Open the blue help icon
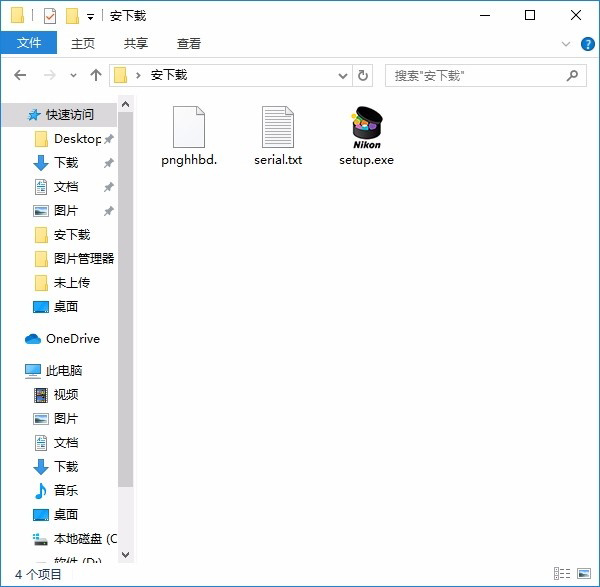This screenshot has height=587, width=600. pyautogui.click(x=587, y=44)
